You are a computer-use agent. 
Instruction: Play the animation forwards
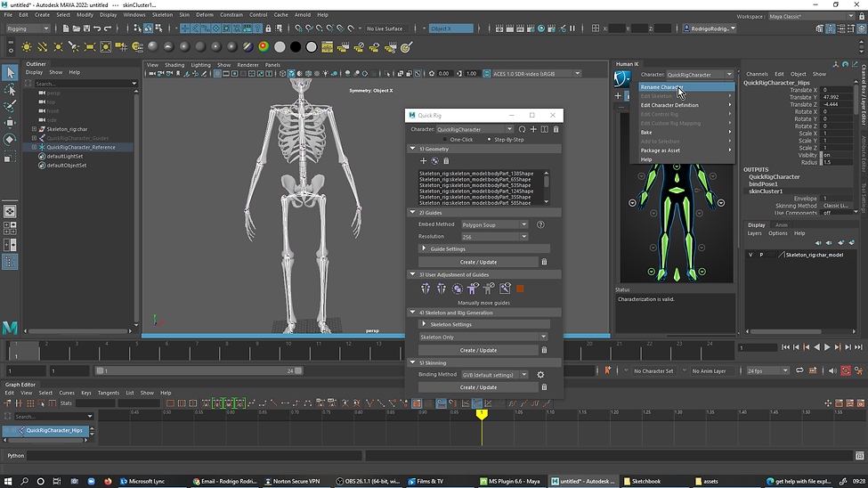click(827, 347)
